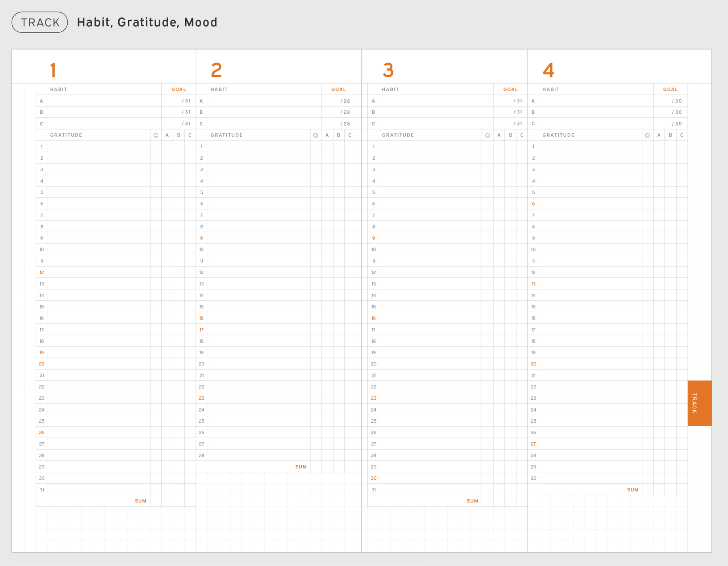Viewport: 728px width, 566px height.
Task: Mark habit C checkbox for day 5 in month 3
Action: (522, 192)
